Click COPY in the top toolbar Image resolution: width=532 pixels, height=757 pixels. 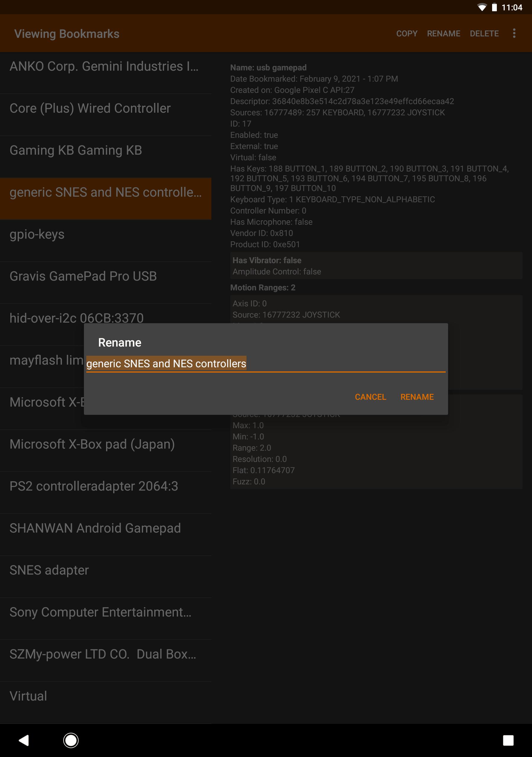407,34
